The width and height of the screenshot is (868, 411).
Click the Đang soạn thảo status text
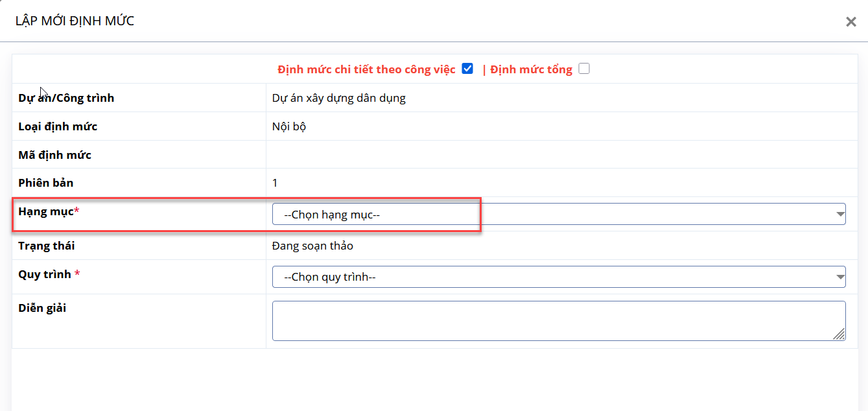pyautogui.click(x=312, y=246)
